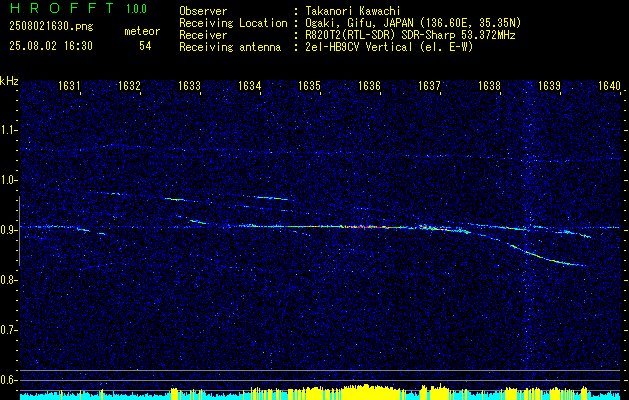The width and height of the screenshot is (629, 400).
Task: Click the 1638 time axis marker
Action: click(x=489, y=85)
